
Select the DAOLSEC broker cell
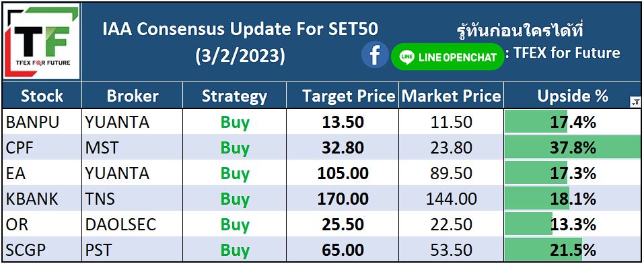pyautogui.click(x=133, y=224)
